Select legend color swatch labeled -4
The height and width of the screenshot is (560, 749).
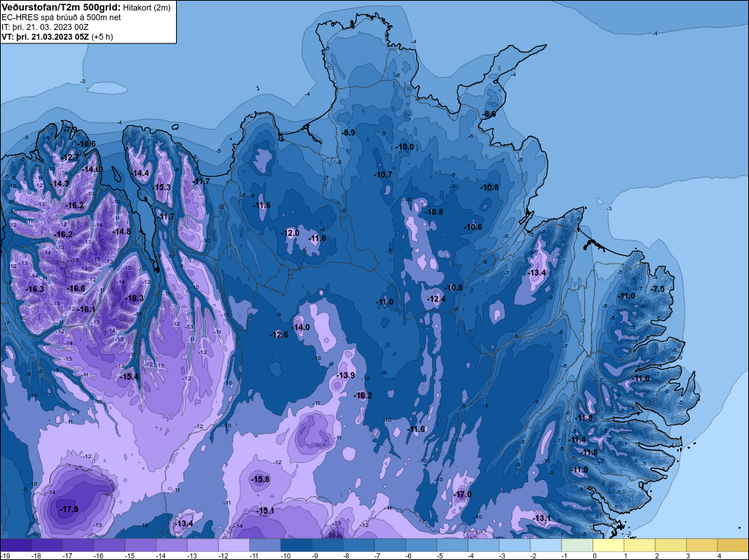click(x=484, y=545)
